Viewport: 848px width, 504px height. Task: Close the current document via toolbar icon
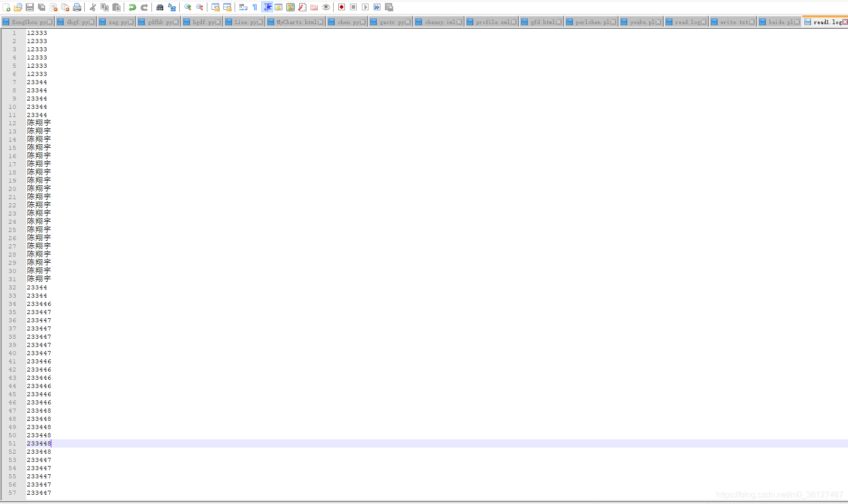(53, 7)
